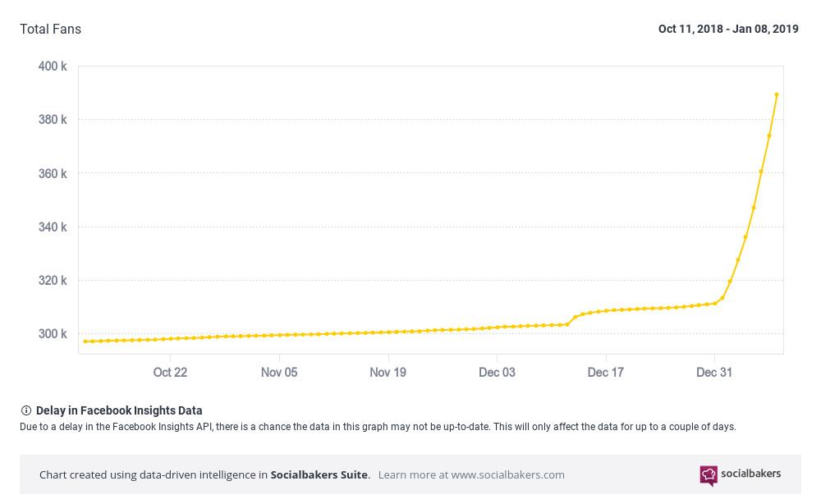Click the Delay in Facebook Insights Data heading
This screenshot has width=821, height=504.
pyautogui.click(x=119, y=410)
